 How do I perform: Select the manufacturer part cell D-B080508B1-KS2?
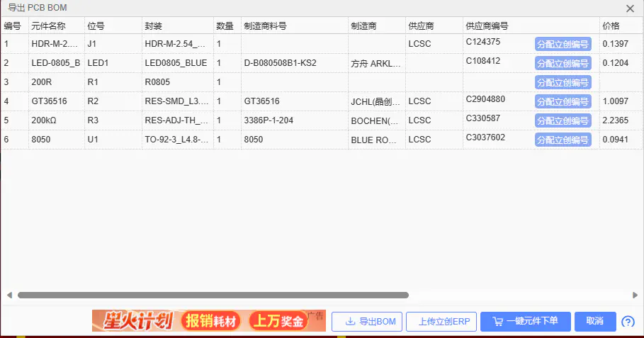point(280,63)
